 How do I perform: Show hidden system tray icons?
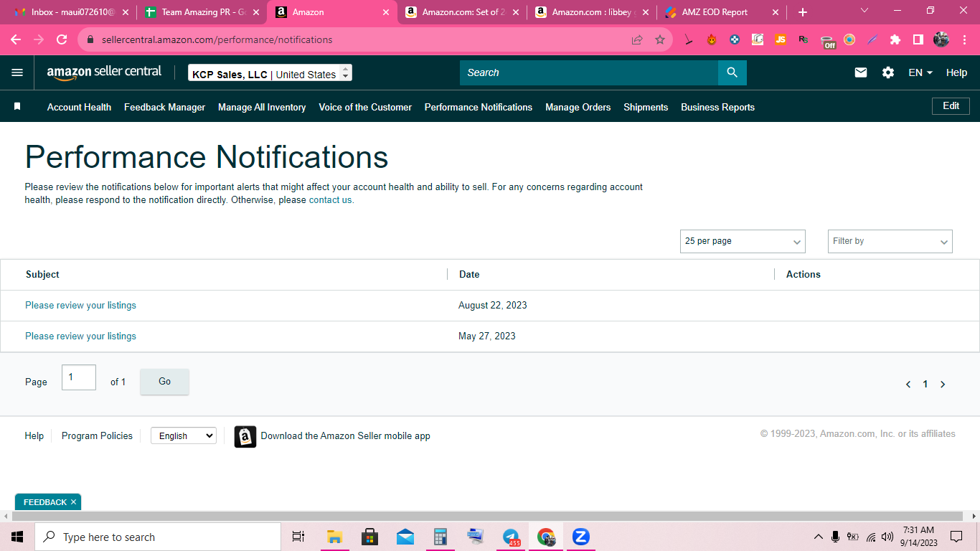818,537
